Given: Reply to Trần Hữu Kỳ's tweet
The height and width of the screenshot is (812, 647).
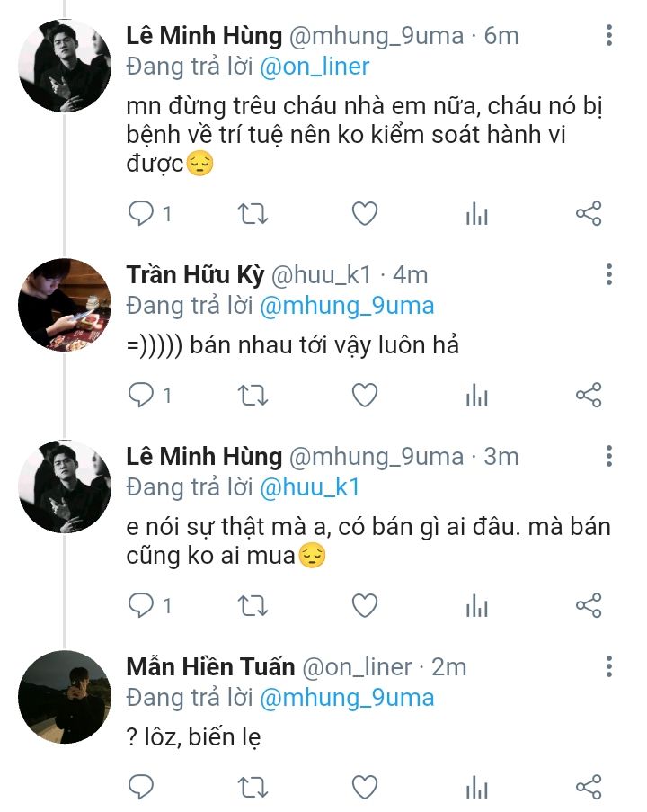Looking at the screenshot, I should point(142,395).
